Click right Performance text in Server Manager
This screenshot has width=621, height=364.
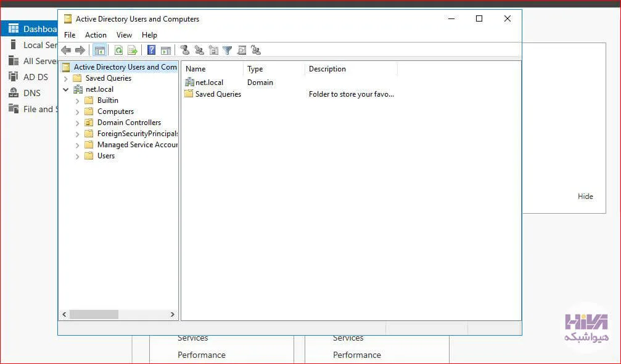(x=357, y=355)
